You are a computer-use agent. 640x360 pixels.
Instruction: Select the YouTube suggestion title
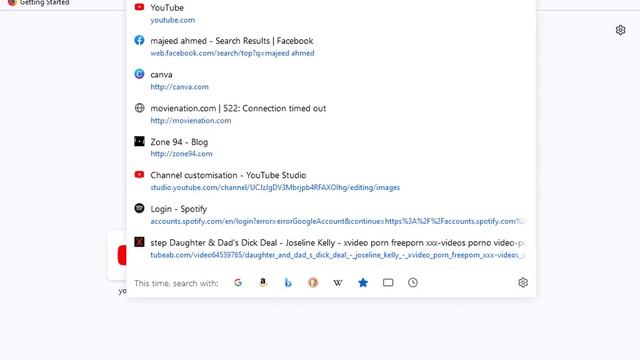(x=167, y=8)
